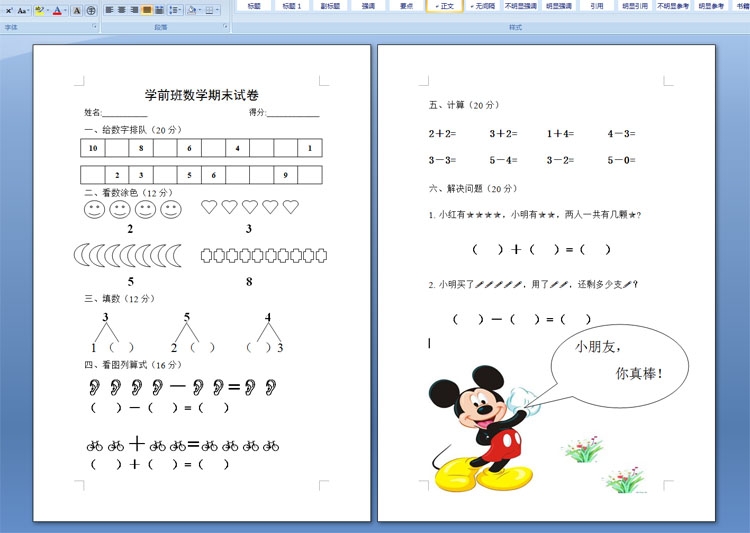Apply the 明显强调 style
The image size is (750, 533).
[559, 6]
